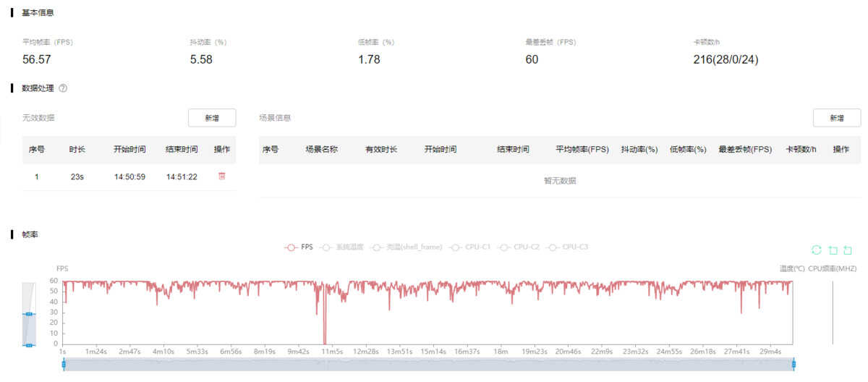Click left handle of horizontal time slider

coord(64,364)
